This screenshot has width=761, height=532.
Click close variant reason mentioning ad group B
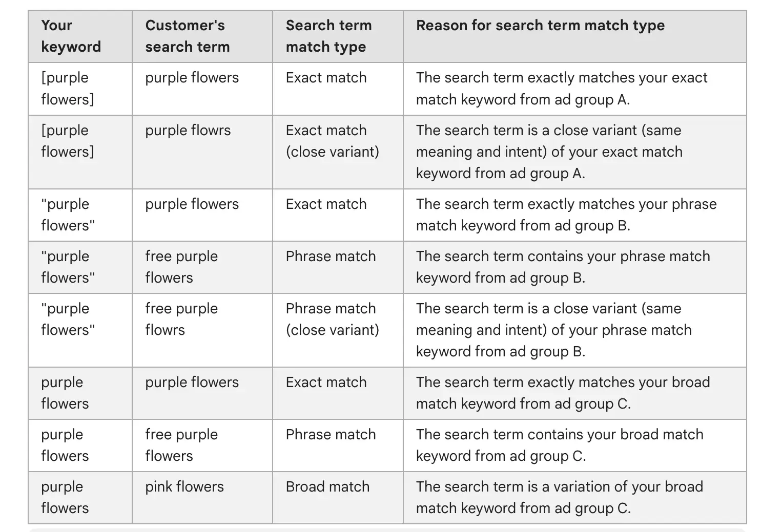pyautogui.click(x=553, y=330)
